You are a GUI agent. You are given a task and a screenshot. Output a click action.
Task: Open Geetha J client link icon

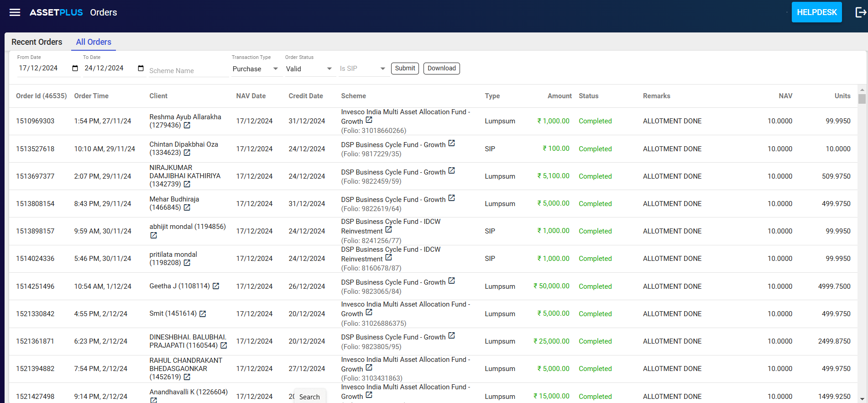216,286
